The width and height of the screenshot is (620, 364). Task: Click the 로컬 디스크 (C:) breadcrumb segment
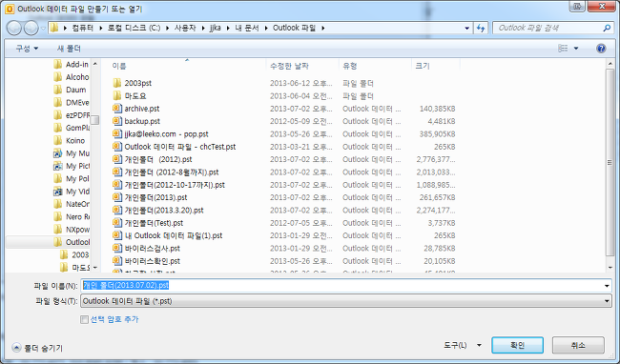(x=134, y=28)
